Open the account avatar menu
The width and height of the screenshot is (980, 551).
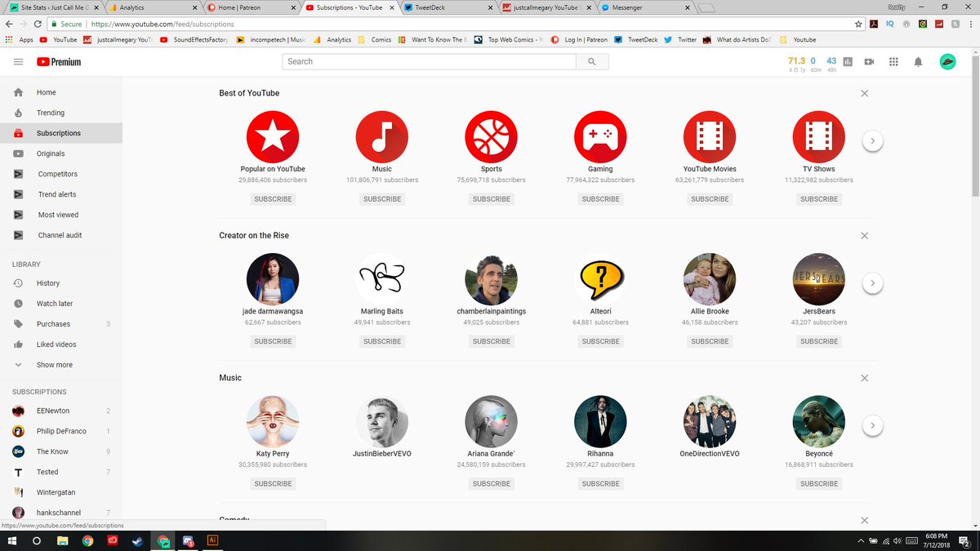click(947, 61)
